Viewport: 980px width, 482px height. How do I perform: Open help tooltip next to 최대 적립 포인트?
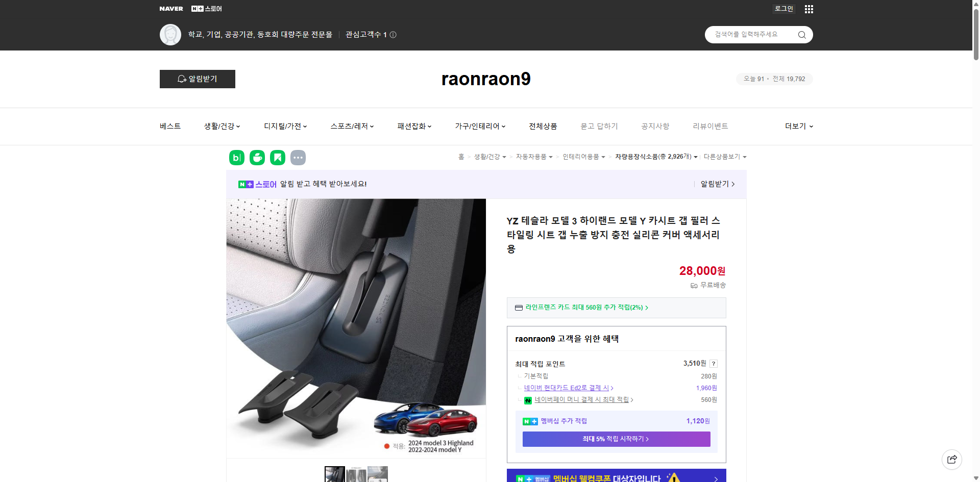click(713, 363)
